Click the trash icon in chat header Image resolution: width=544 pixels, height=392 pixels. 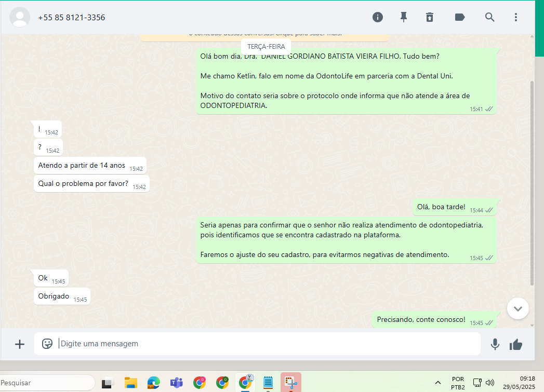[x=430, y=17]
